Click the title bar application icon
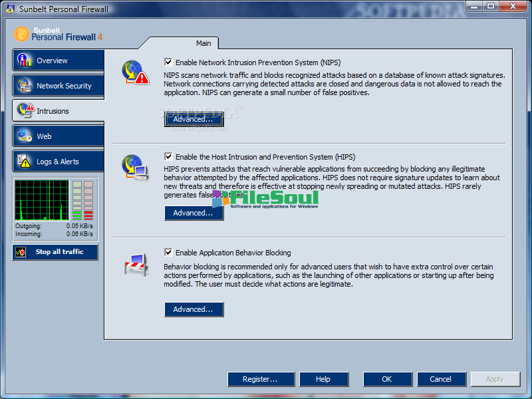The image size is (532, 399). pyautogui.click(x=10, y=9)
